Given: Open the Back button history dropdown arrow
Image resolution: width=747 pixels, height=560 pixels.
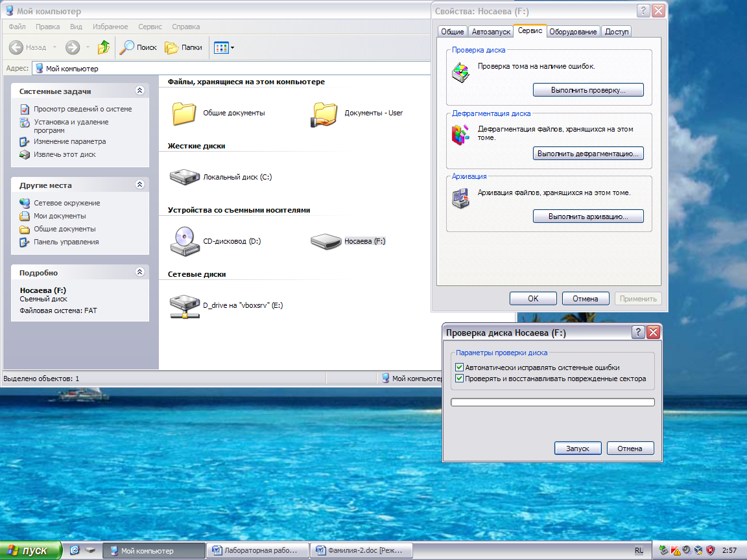Looking at the screenshot, I should tap(54, 47).
